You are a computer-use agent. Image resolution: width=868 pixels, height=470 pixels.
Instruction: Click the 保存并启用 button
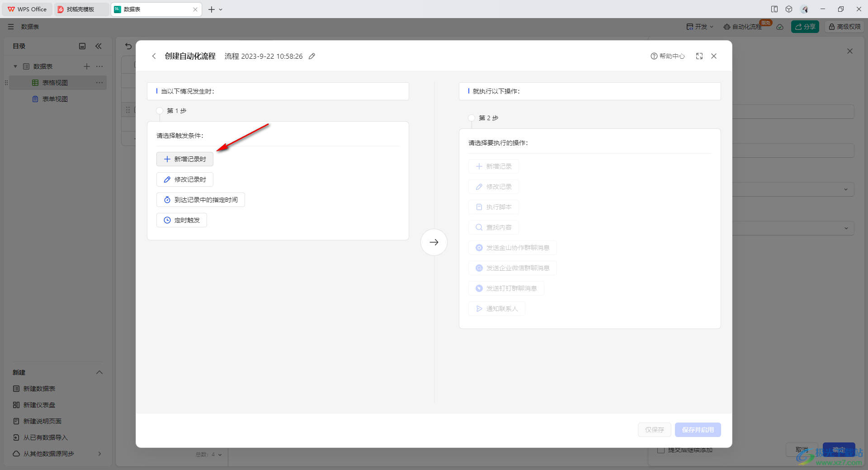698,430
